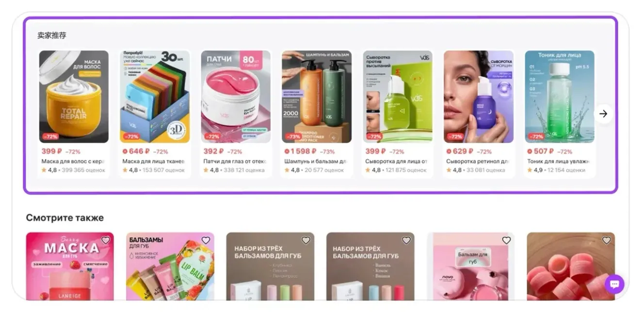Click the carousel next arrow button
644x312 pixels.
pos(603,114)
